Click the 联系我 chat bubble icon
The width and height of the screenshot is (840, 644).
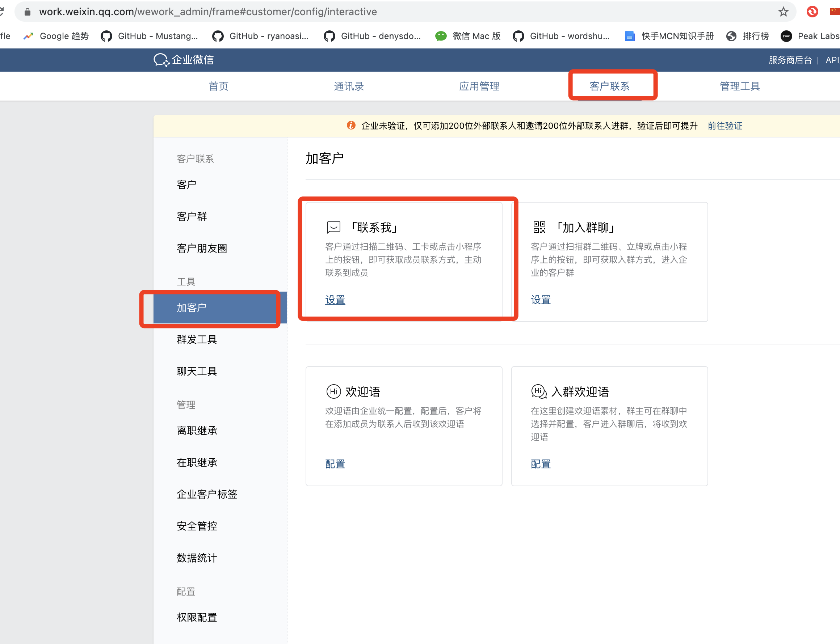click(x=333, y=227)
